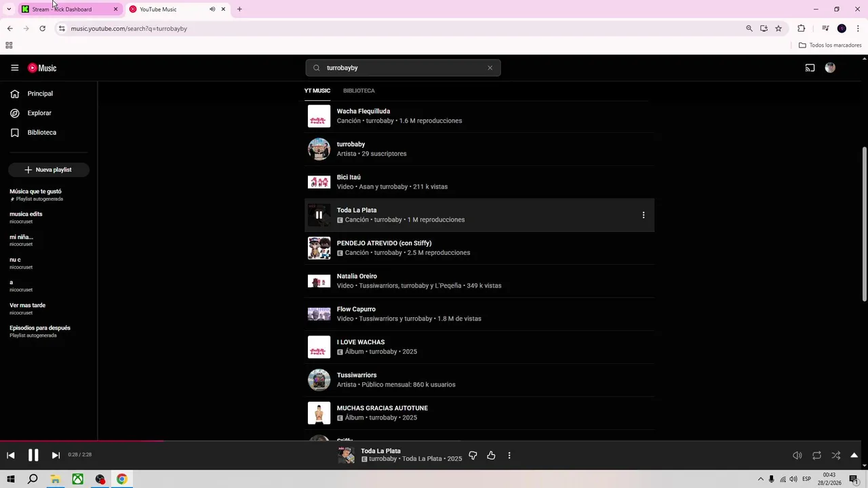Click the address bar URL

click(x=129, y=28)
